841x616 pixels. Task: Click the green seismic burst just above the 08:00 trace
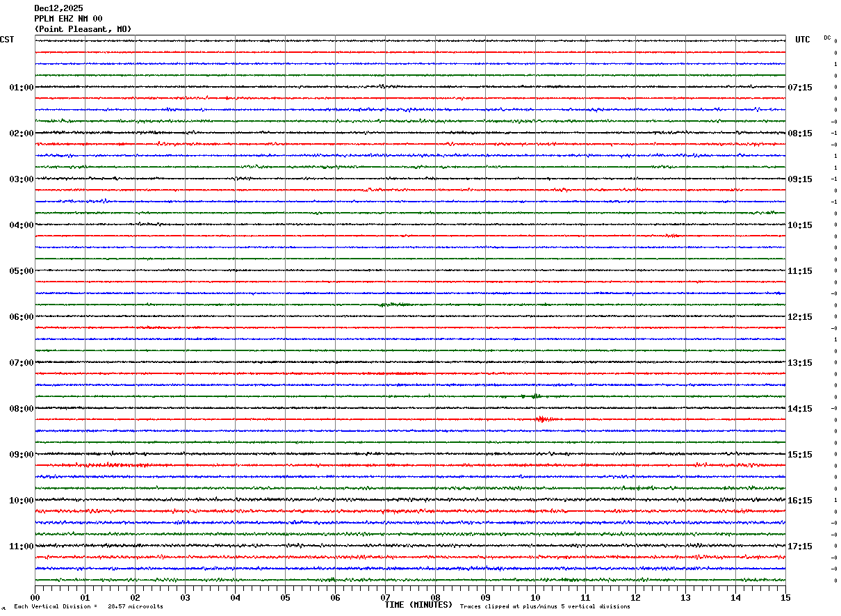tap(534, 396)
